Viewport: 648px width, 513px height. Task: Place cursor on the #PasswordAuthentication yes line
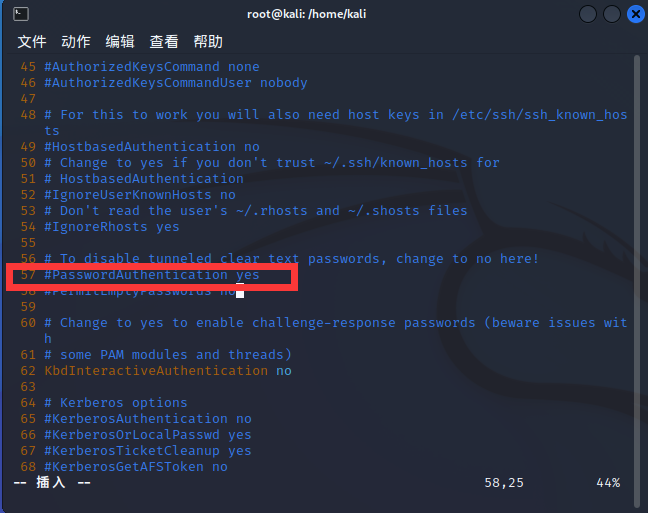151,275
